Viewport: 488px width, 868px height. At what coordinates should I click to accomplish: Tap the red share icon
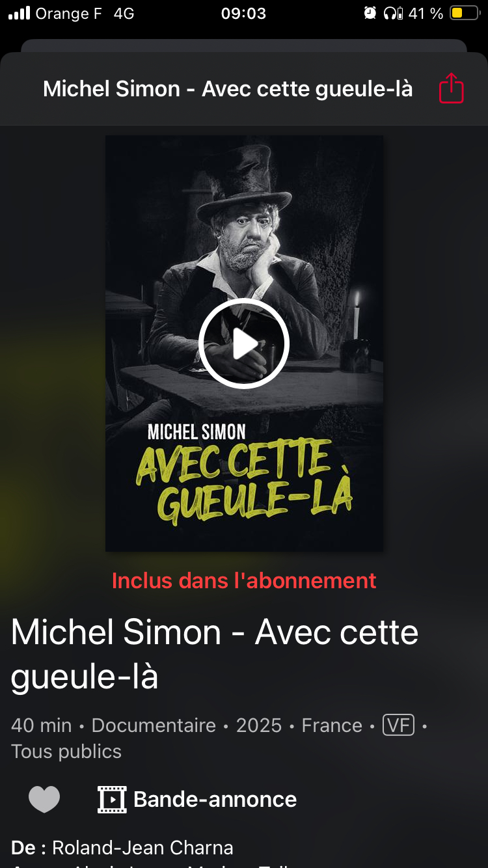(x=451, y=88)
